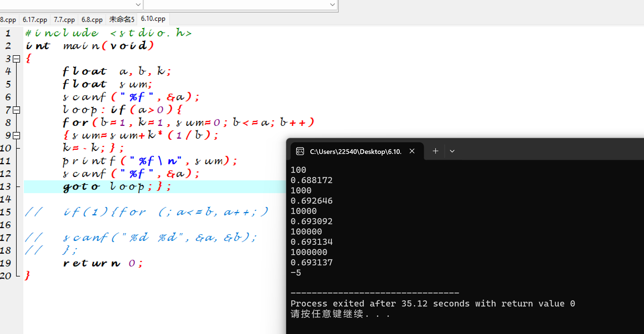Open the left combo box dropdown arrow
Screen dimensions: 644x334
coord(138,4)
